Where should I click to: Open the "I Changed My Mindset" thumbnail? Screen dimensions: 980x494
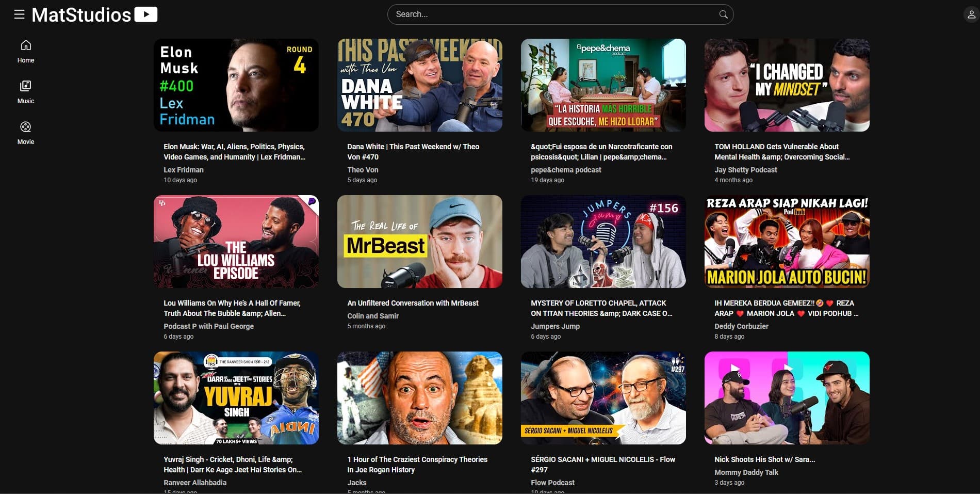click(x=787, y=85)
